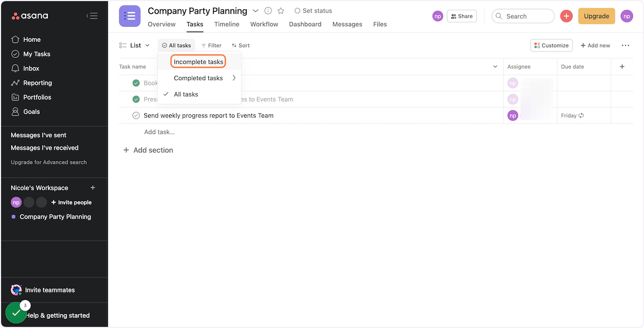Viewport: 644px width, 328px height.
Task: Click the Set status circle option
Action: point(313,11)
